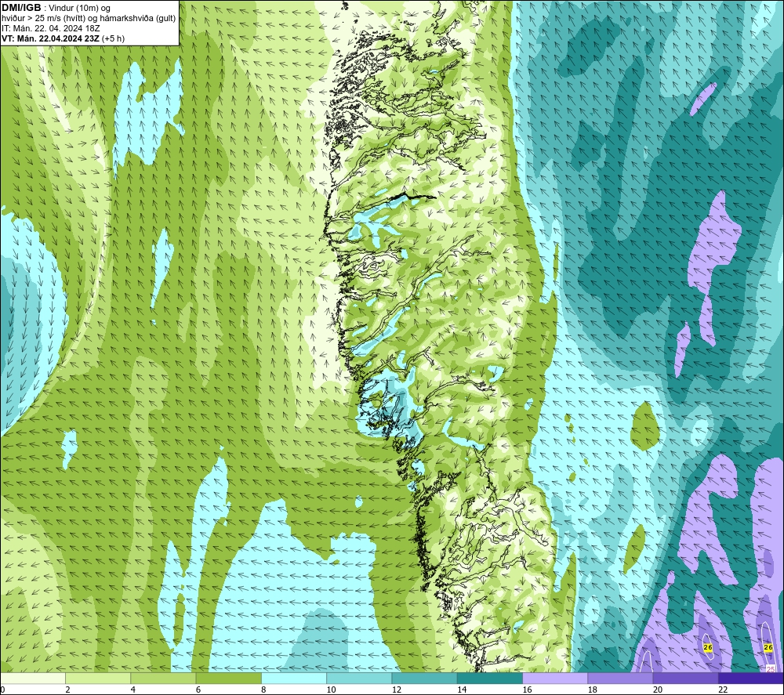Click the '4' scale label
784x695 pixels.
[x=133, y=690]
